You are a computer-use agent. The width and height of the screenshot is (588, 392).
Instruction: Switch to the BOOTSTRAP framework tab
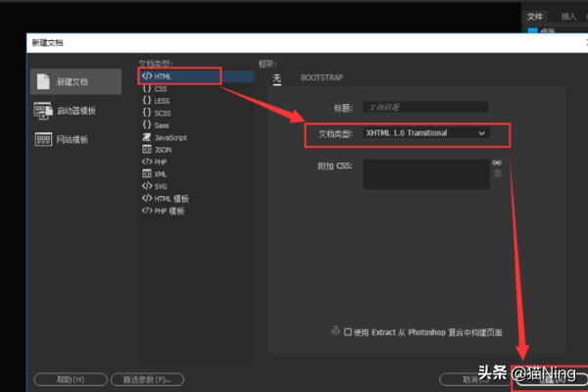click(321, 77)
